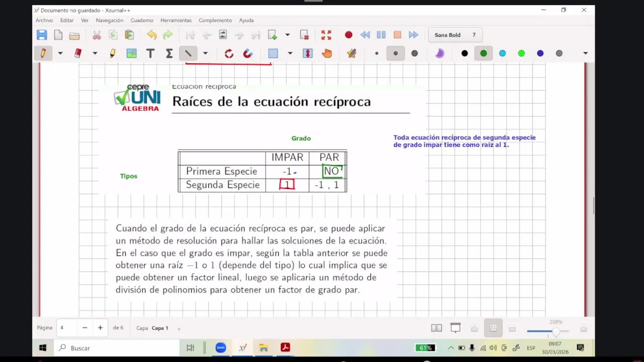Viewport: 644px width, 362px height.
Task: Fast forward the audio playback
Action: pos(414,35)
